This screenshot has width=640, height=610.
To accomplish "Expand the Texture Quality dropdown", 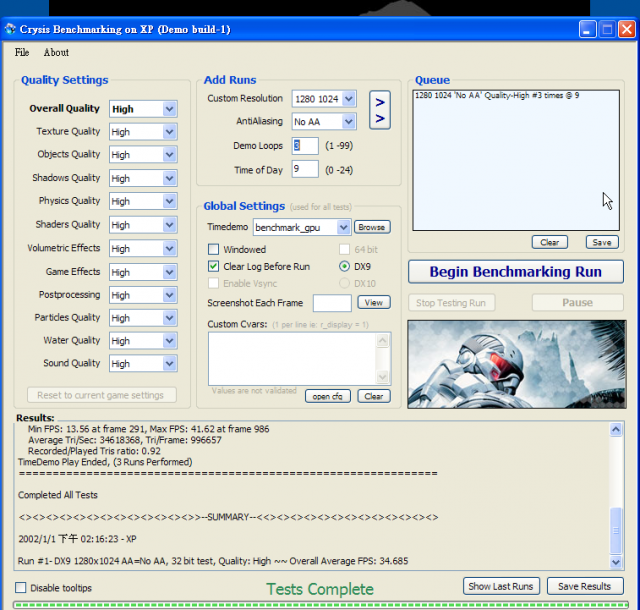I will coord(169,132).
